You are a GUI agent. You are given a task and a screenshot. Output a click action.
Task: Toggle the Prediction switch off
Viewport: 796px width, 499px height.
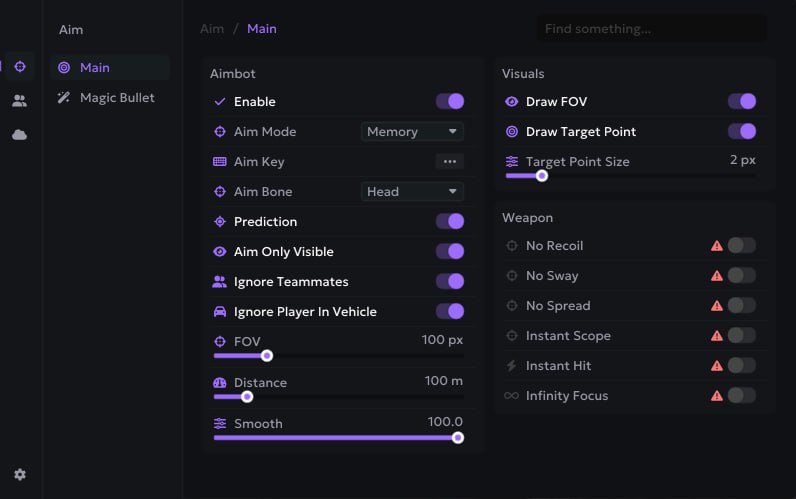pyautogui.click(x=450, y=221)
